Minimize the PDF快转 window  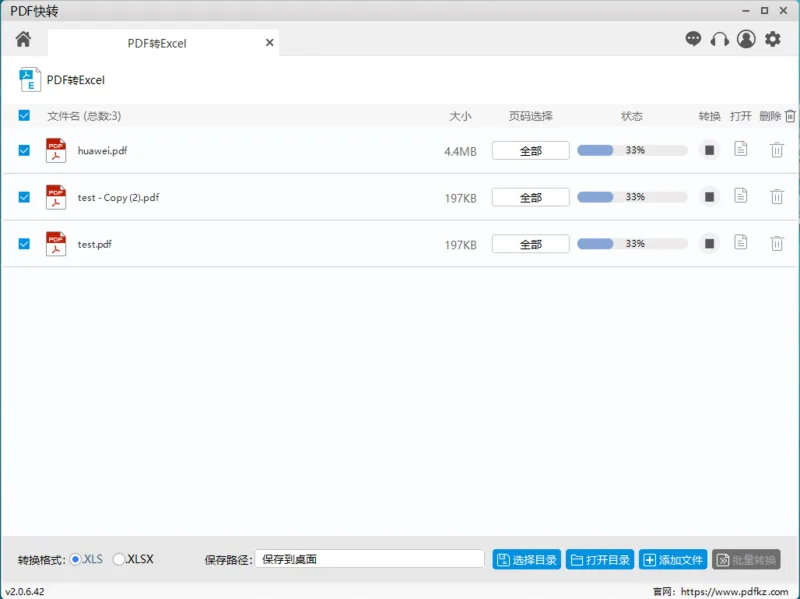pyautogui.click(x=745, y=10)
